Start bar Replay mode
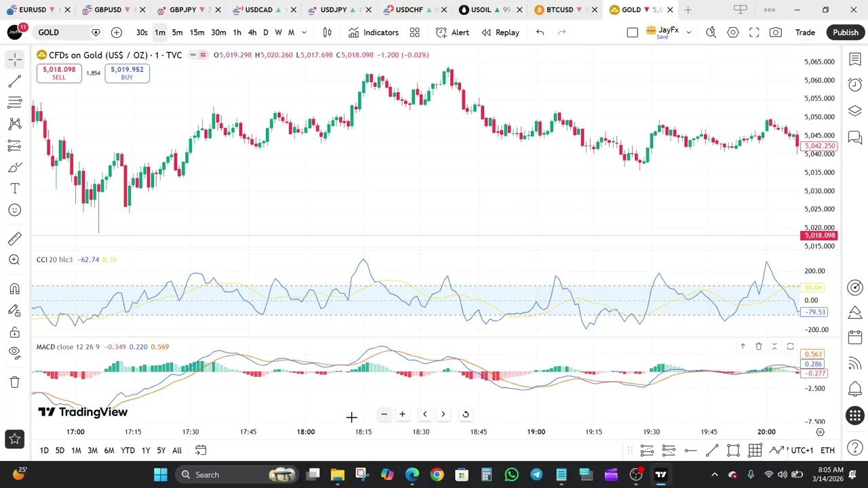 [500, 33]
